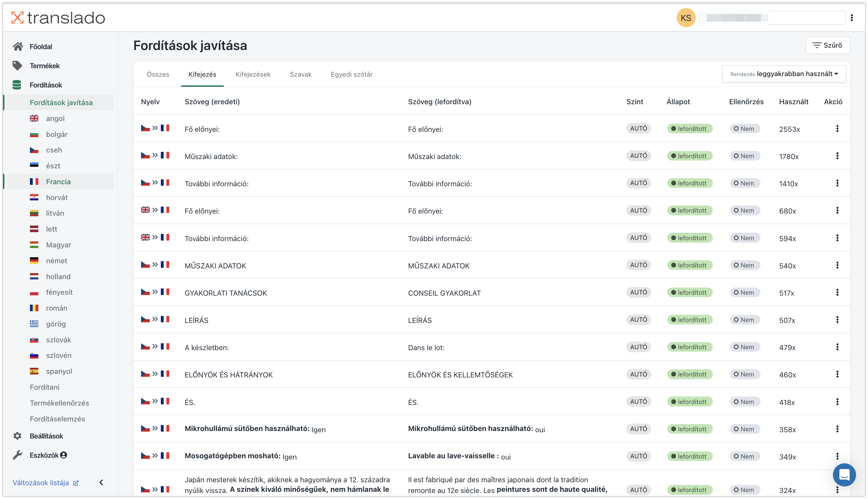
Task: Collapse the sidebar with the chevron arrow
Action: pyautogui.click(x=101, y=483)
